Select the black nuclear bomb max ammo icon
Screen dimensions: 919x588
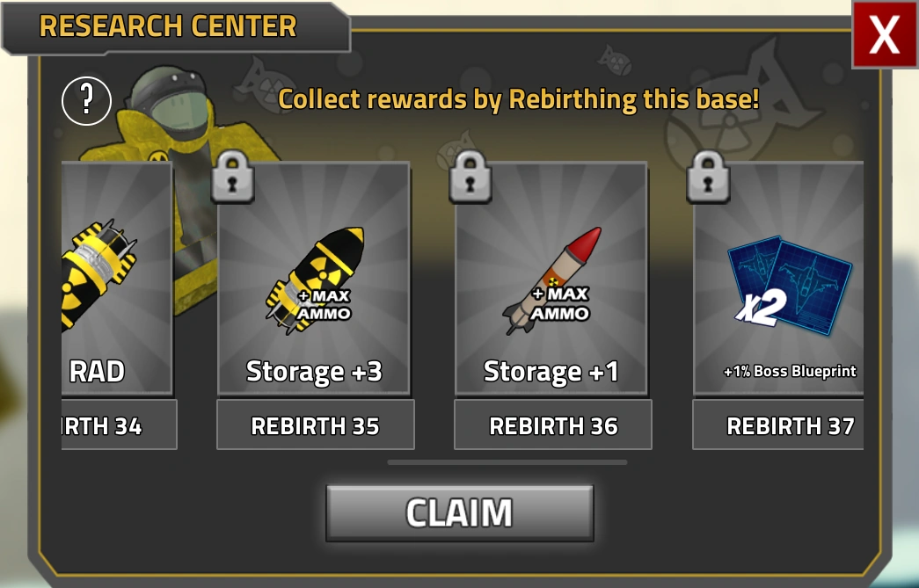tap(317, 281)
